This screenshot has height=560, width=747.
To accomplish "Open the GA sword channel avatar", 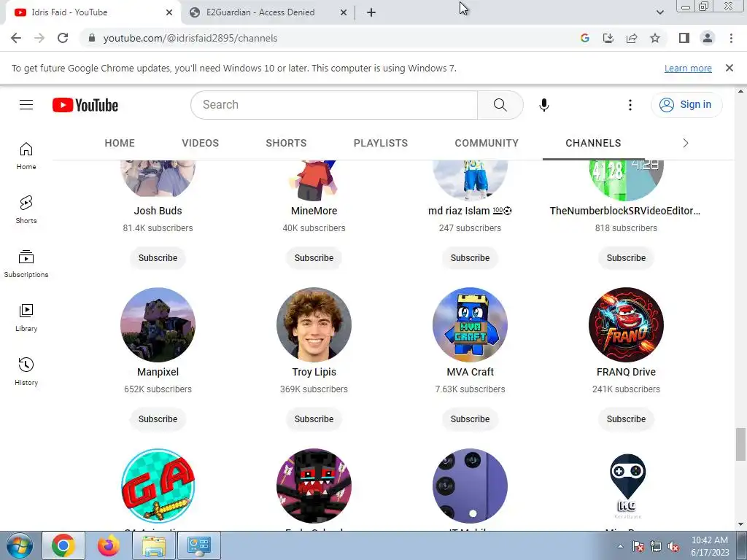I will click(x=158, y=486).
